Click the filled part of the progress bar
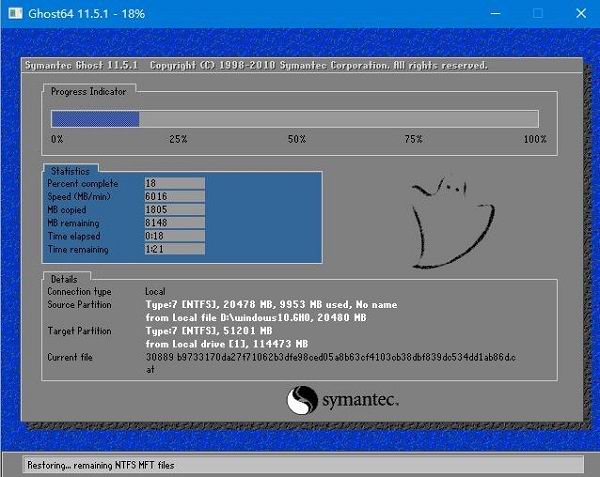Viewport: 600px width, 477px height. (x=95, y=119)
